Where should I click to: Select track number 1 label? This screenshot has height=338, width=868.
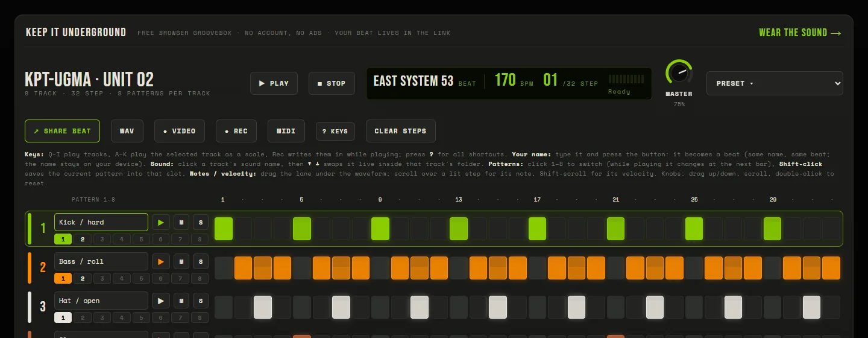tap(43, 228)
